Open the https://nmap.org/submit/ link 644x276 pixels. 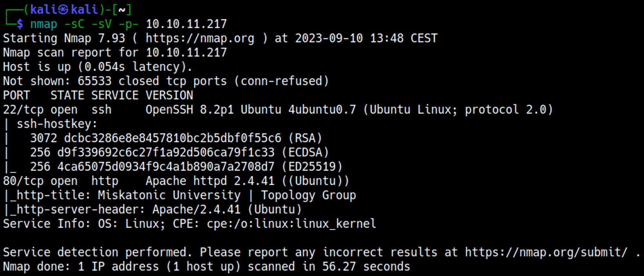point(546,252)
